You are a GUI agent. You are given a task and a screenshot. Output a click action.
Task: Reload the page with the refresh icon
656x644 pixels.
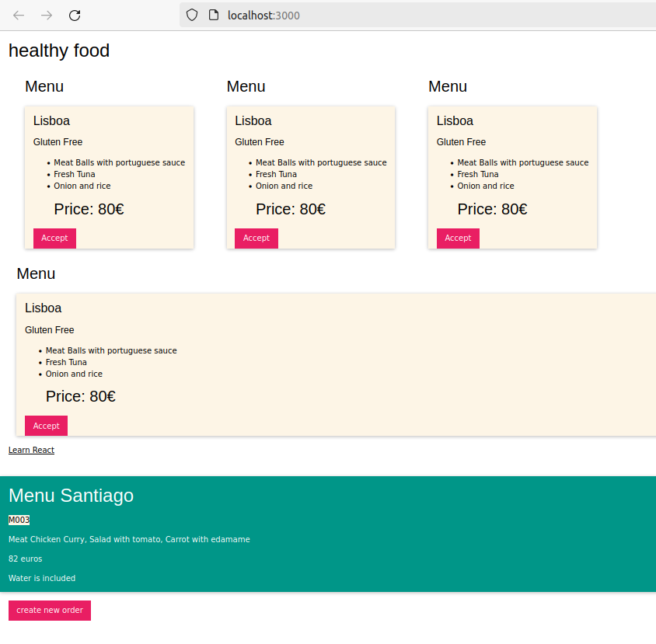75,16
